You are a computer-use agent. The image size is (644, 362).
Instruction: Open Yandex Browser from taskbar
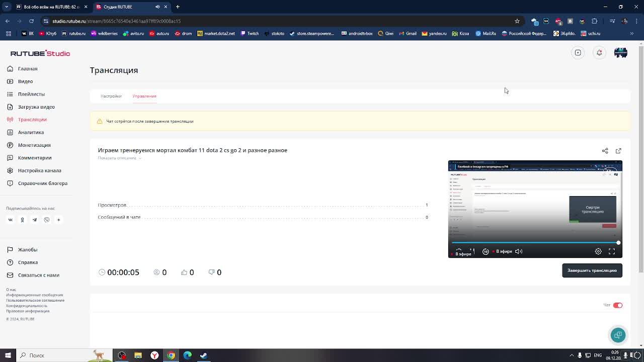coord(154,355)
